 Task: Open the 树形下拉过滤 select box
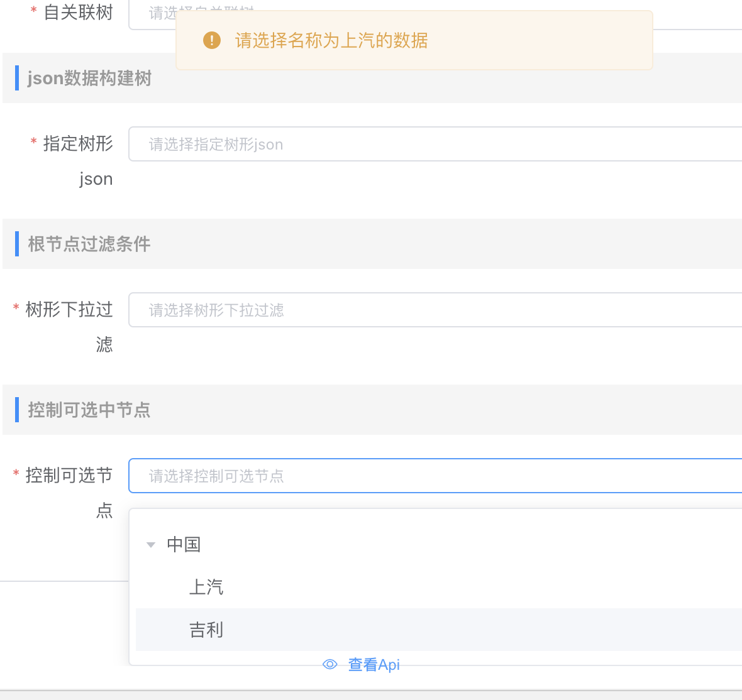click(435, 310)
